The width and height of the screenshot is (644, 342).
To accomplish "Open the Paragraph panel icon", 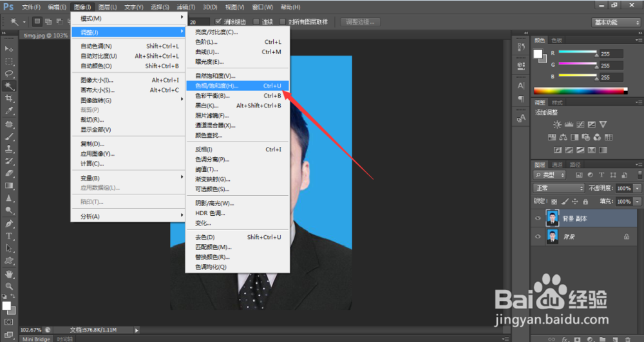I will coord(521,99).
